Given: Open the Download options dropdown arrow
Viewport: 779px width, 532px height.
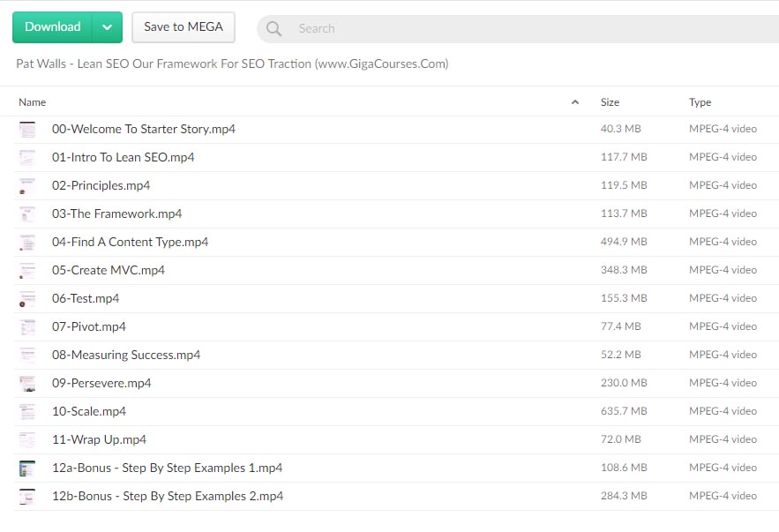Looking at the screenshot, I should pyautogui.click(x=108, y=26).
